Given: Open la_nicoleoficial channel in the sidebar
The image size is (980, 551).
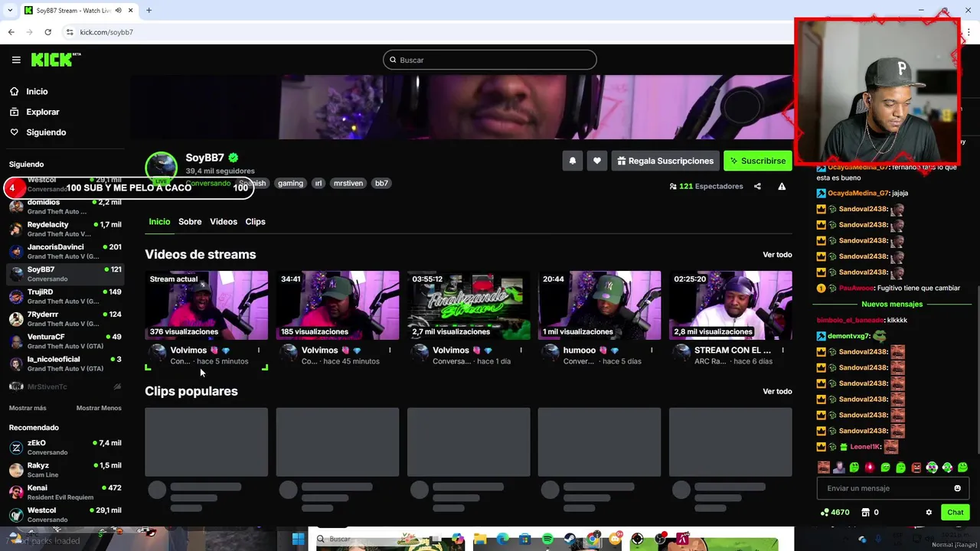Looking at the screenshot, I should [x=65, y=364].
